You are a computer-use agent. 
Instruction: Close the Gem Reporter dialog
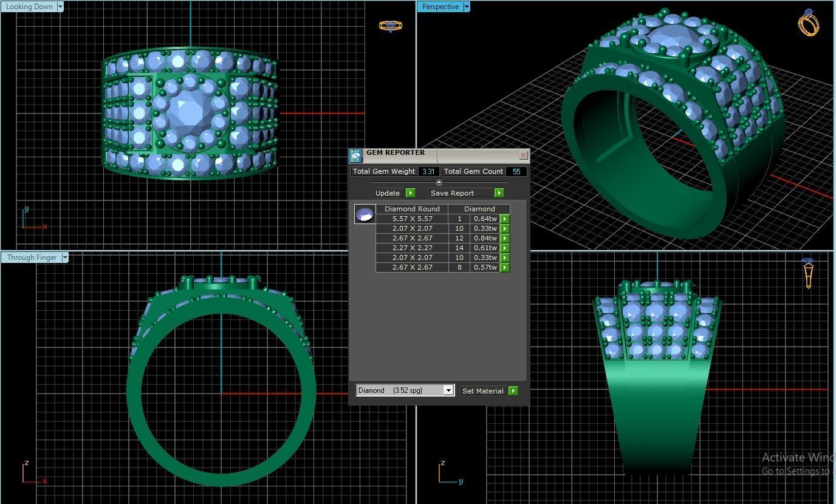pyautogui.click(x=523, y=155)
